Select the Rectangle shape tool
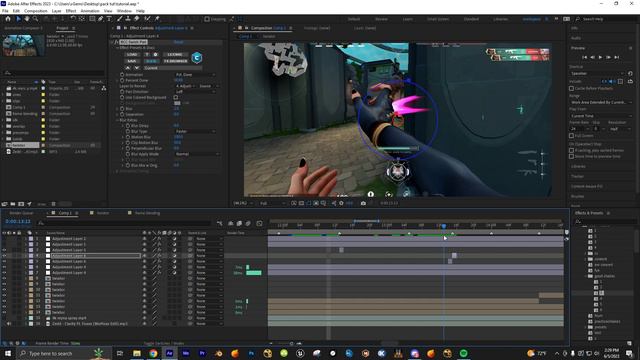The width and height of the screenshot is (640, 360). point(92,19)
